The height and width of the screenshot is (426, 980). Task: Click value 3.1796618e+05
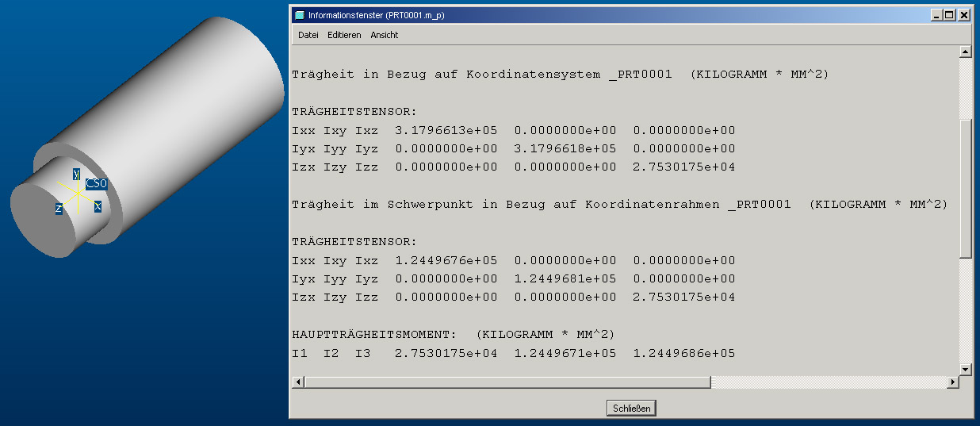coord(565,148)
